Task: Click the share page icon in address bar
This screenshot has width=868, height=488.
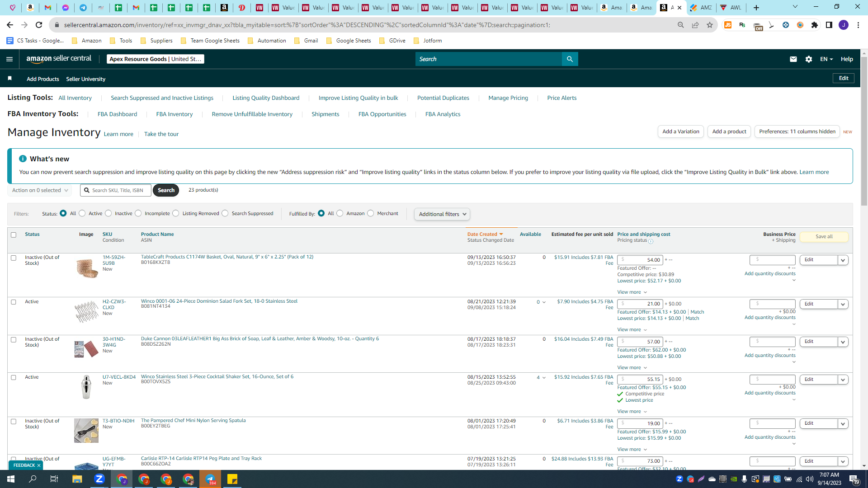Action: (695, 25)
